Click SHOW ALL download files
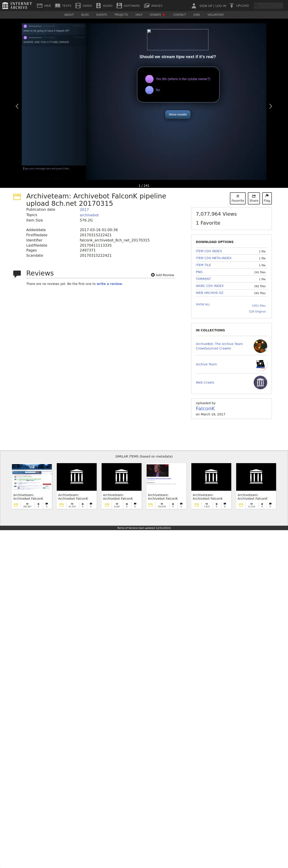The height and width of the screenshot is (868, 288). pyautogui.click(x=203, y=304)
